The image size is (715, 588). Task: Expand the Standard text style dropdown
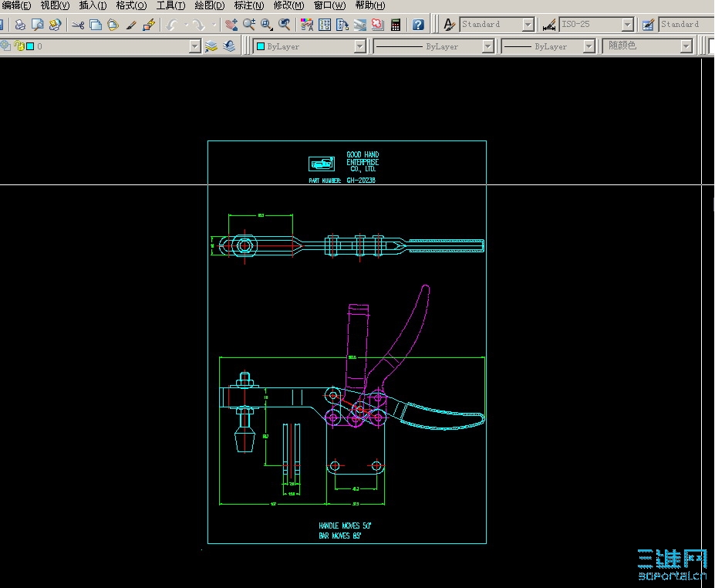pyautogui.click(x=528, y=25)
